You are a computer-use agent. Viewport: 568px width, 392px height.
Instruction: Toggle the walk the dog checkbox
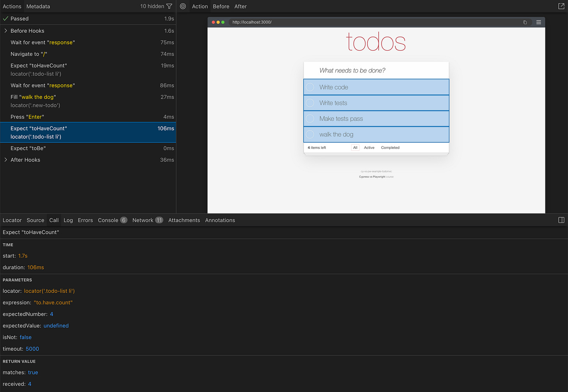tap(310, 134)
